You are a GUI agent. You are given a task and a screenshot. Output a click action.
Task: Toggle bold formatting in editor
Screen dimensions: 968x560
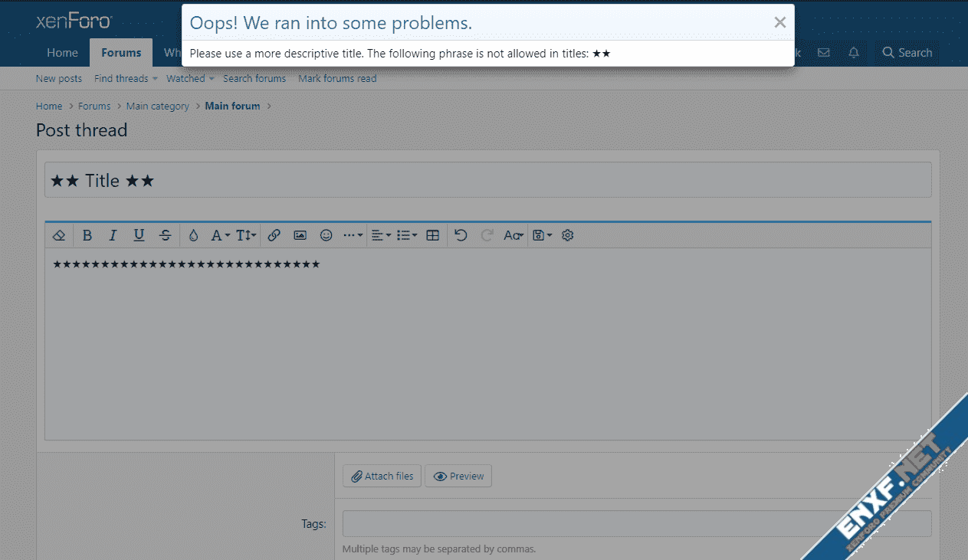[87, 236]
